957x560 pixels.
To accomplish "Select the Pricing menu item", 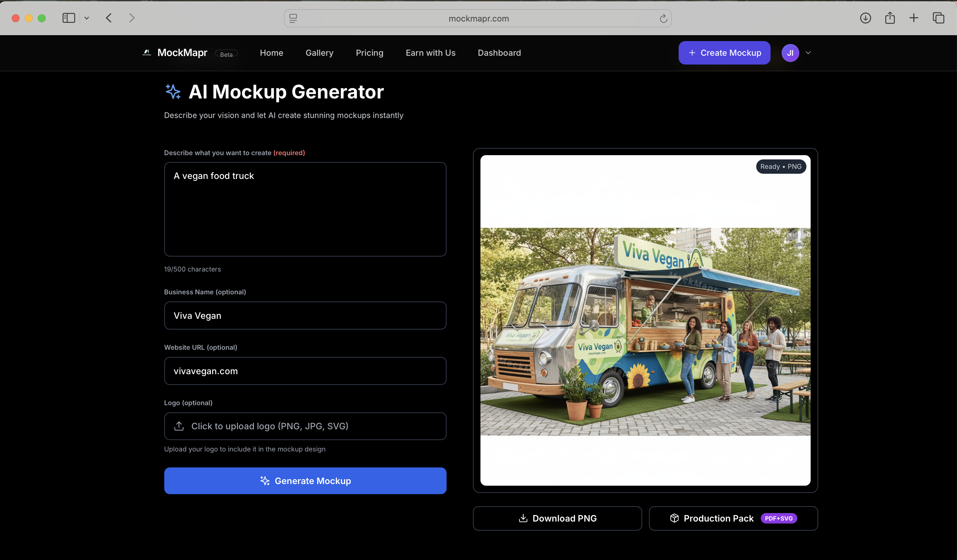I will (x=370, y=53).
